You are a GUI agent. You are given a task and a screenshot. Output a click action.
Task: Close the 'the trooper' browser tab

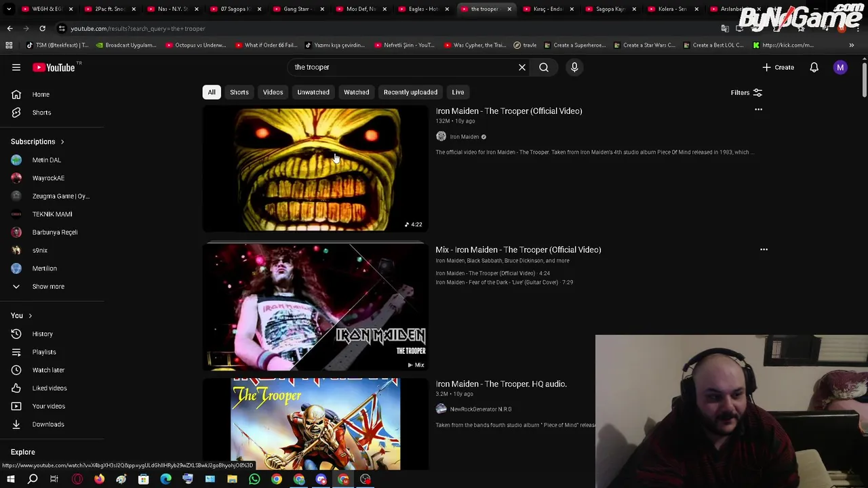tap(509, 9)
